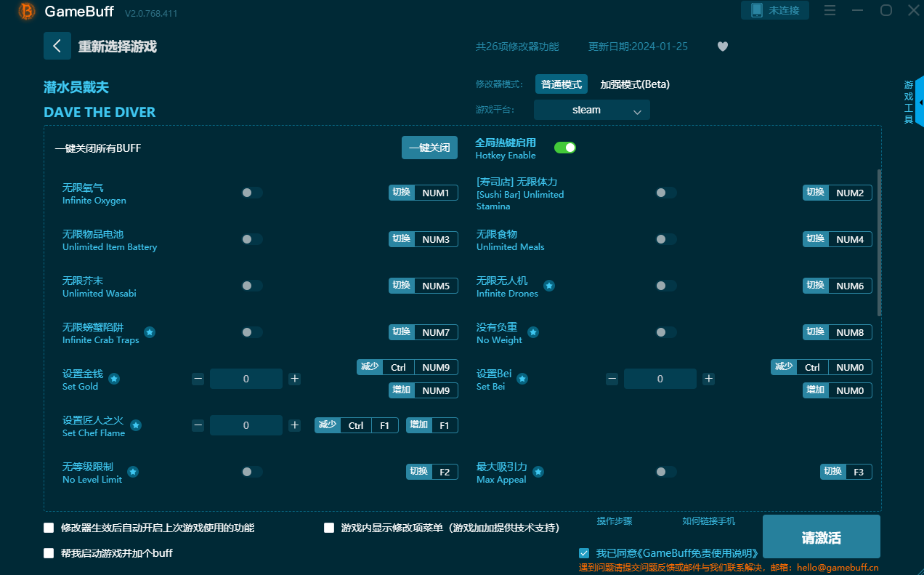Viewport: 924px width, 575px height.
Task: Select 普通模式 normal mode tab
Action: click(562, 84)
